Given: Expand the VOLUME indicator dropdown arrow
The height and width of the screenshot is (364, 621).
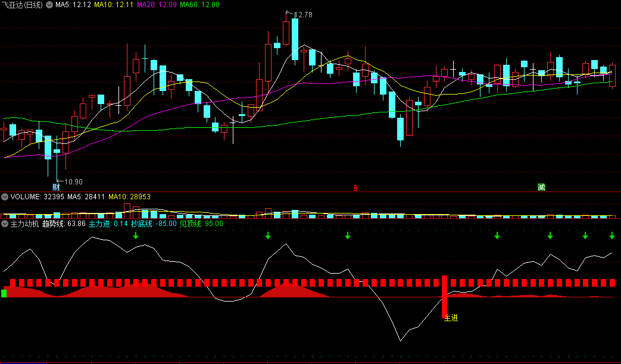Looking at the screenshot, I should point(5,197).
